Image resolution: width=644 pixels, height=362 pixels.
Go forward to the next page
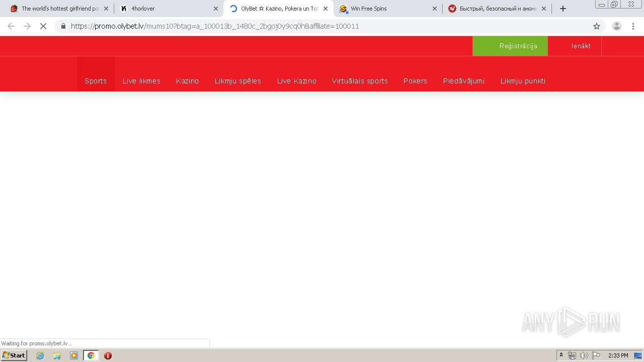pyautogui.click(x=27, y=26)
